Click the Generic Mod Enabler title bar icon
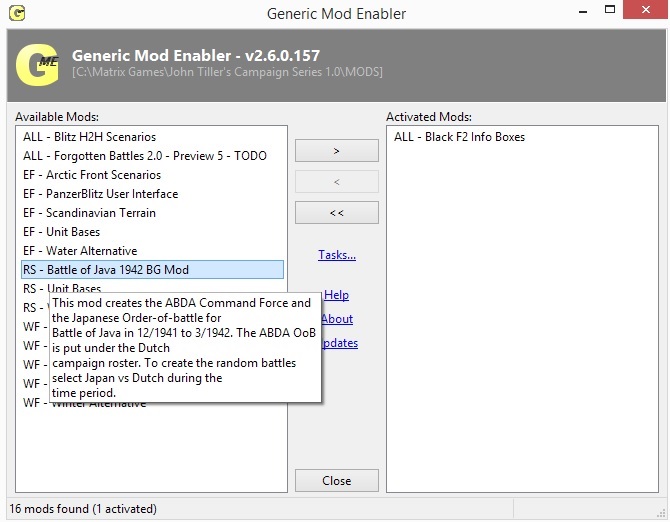Viewport: 670px width, 522px height. pyautogui.click(x=17, y=13)
